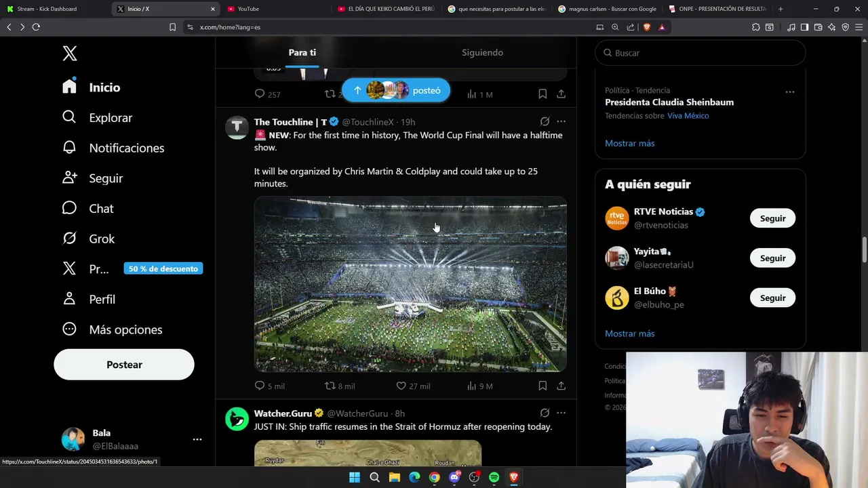Reply to Touchline post (5 mil)

(x=269, y=386)
